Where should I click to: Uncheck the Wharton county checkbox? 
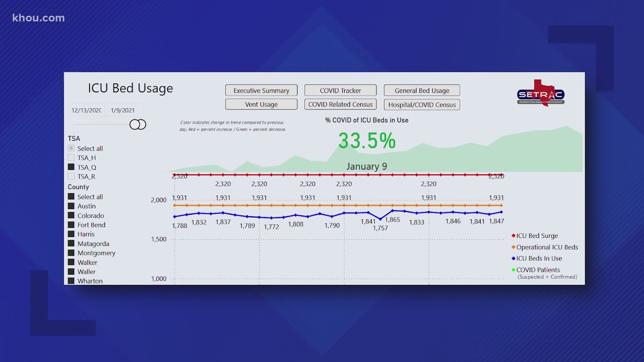(71, 281)
